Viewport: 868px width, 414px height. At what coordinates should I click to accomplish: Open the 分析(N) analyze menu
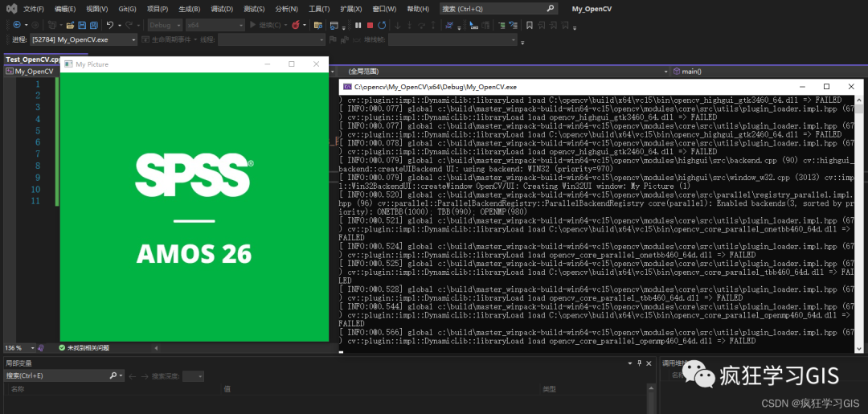coord(286,9)
